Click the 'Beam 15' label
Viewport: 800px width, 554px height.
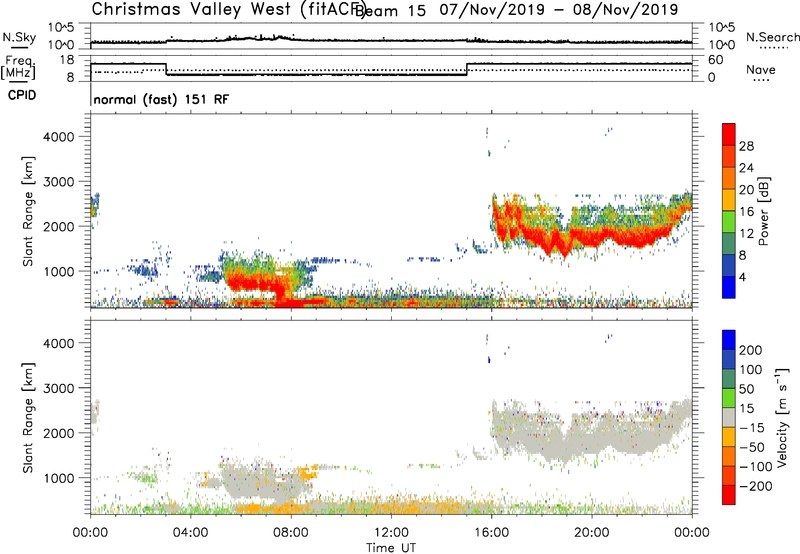coord(391,11)
